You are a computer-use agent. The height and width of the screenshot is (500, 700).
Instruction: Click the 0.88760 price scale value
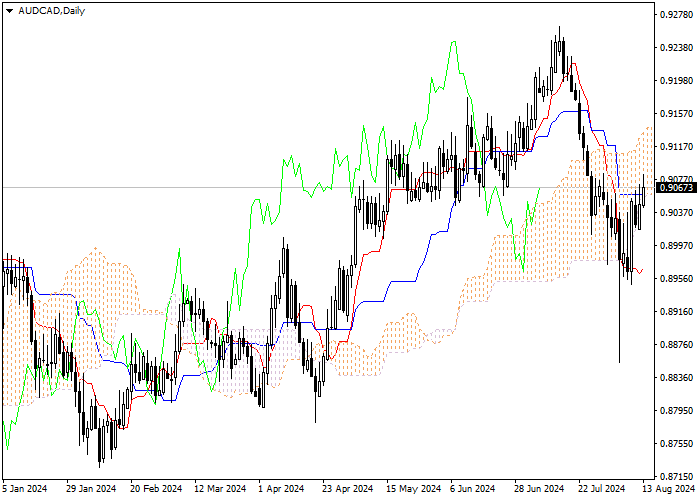click(677, 344)
